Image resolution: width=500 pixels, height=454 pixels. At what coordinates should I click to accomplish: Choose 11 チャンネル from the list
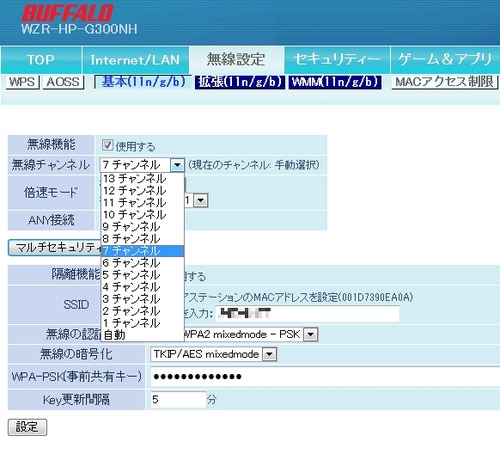pyautogui.click(x=142, y=202)
